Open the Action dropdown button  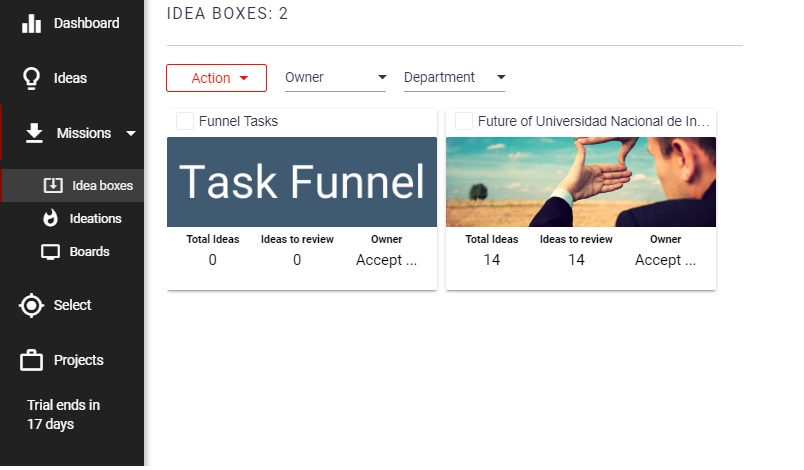coord(216,78)
